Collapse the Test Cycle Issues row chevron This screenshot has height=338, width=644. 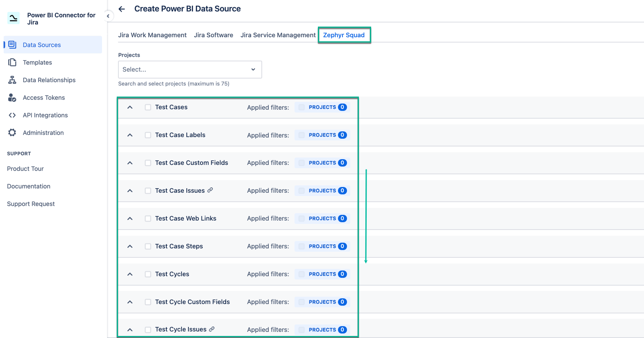point(130,330)
